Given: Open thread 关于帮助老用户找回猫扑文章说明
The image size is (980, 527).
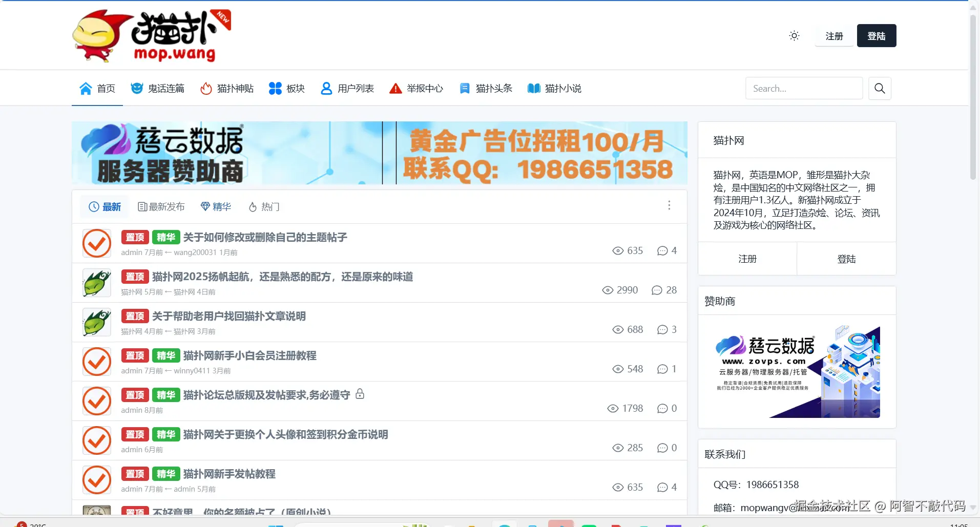Looking at the screenshot, I should 229,316.
